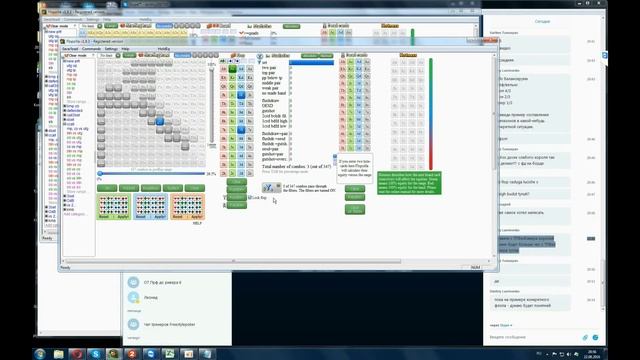Expand the 'defenders' tree category
The image size is (640, 360).
tap(64, 111)
